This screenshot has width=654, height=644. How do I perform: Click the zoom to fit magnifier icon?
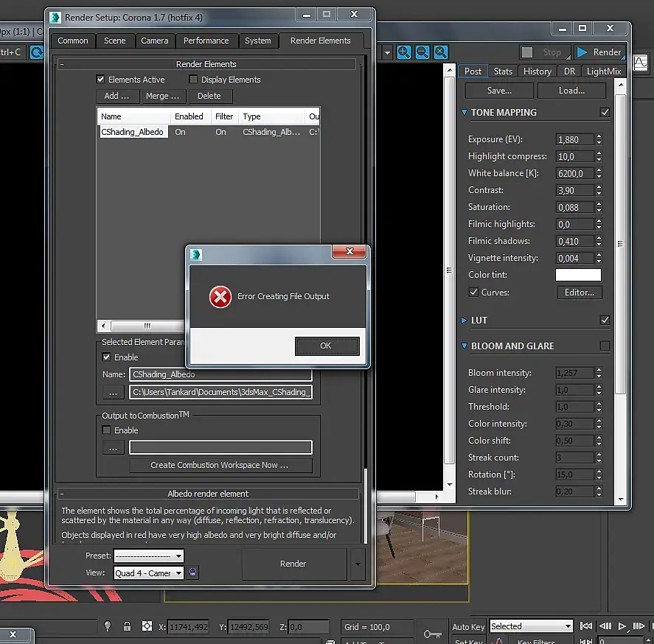pyautogui.click(x=440, y=52)
